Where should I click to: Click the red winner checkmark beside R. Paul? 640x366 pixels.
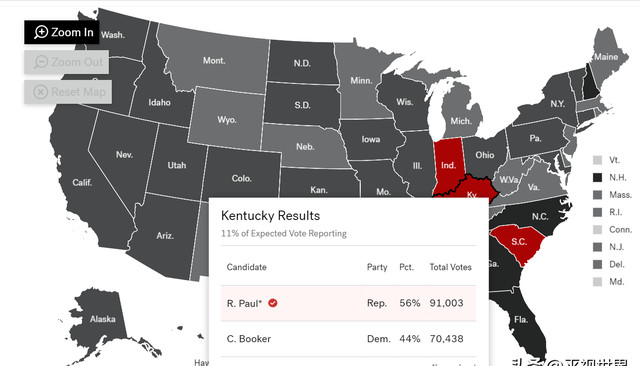(273, 303)
